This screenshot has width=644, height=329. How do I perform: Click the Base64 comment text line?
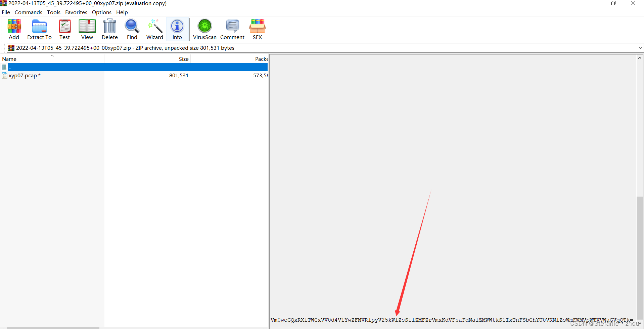tap(452, 320)
